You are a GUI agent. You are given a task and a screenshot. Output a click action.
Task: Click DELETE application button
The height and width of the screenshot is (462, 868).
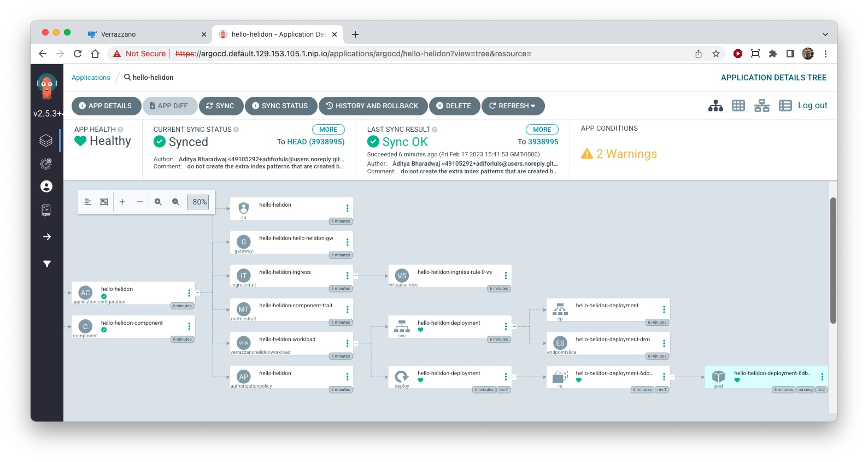pos(454,106)
